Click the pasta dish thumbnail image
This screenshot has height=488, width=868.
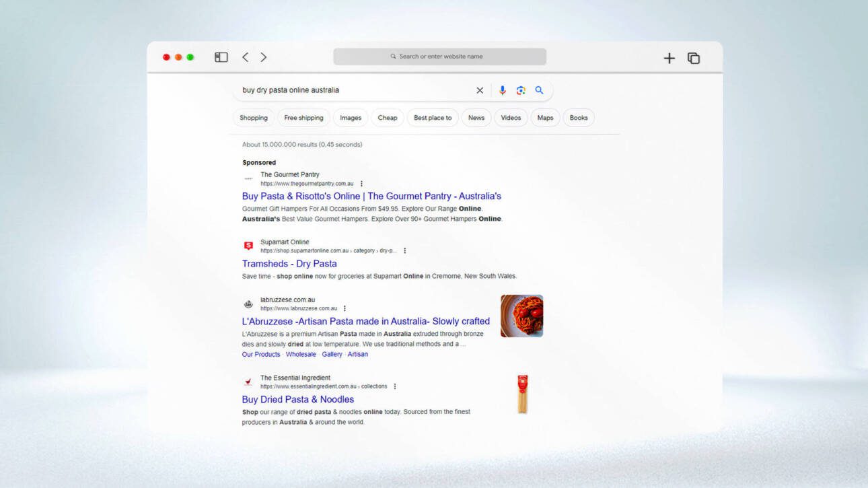(x=521, y=316)
